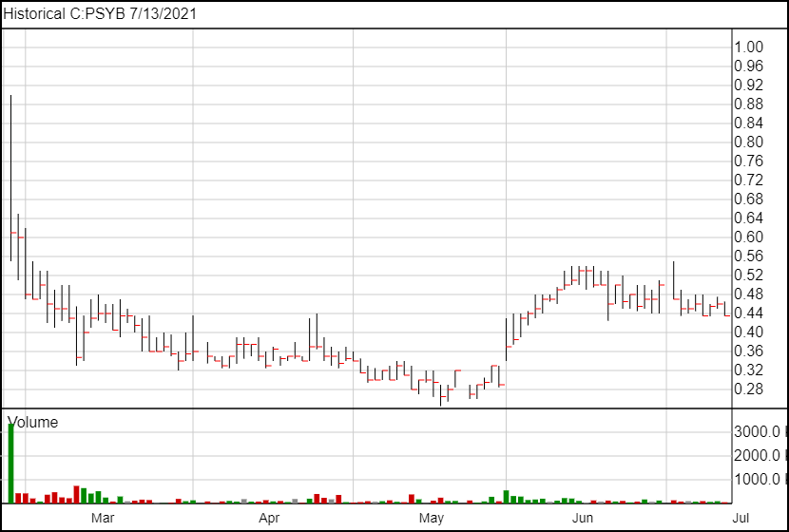Screen dimensions: 789x532
Task: Select the 0.76 price axis label
Action: point(749,161)
